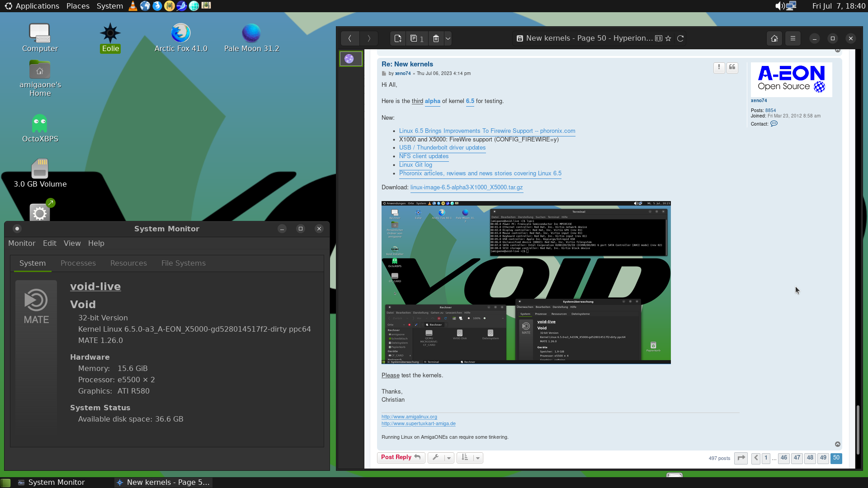This screenshot has width=868, height=488.
Task: Open USB / Thunderbolt driver updates link
Action: coord(442,148)
